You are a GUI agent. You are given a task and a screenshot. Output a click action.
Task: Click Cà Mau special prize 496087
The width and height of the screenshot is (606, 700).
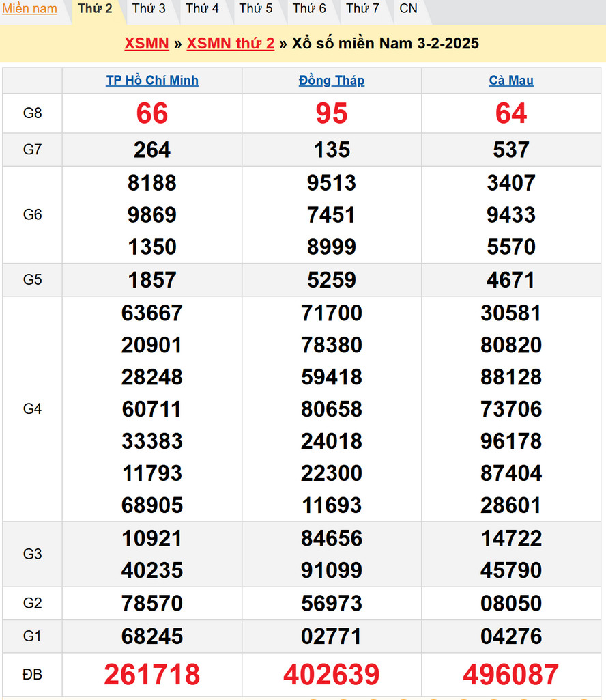(511, 675)
